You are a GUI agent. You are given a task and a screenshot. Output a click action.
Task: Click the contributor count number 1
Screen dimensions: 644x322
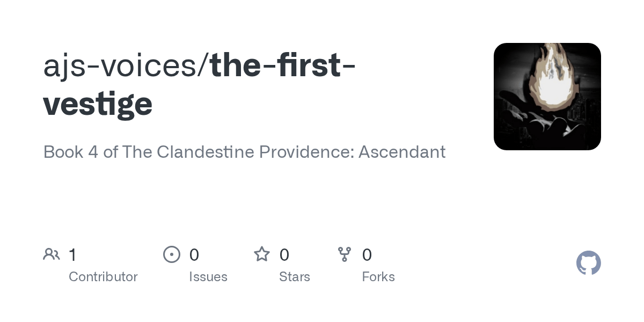72,255
